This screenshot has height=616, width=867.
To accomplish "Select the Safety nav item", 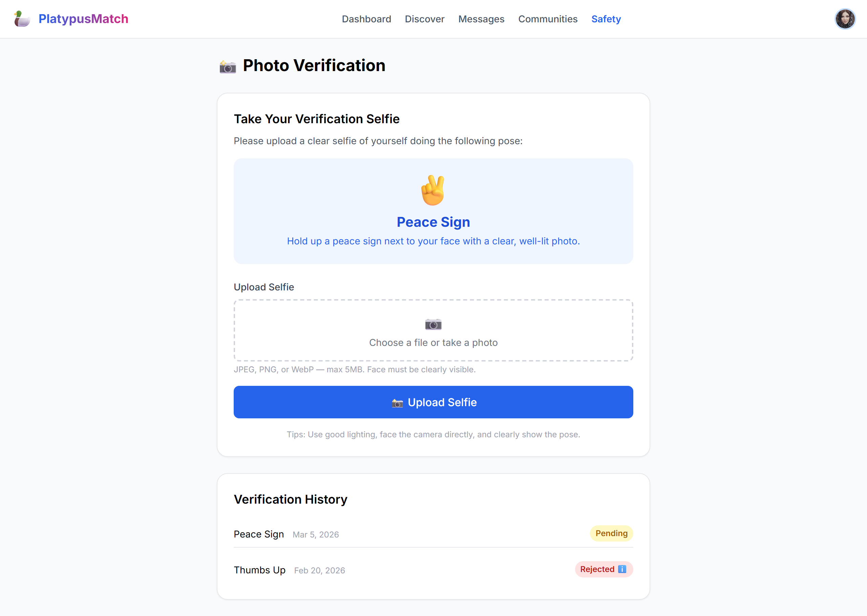I will pyautogui.click(x=606, y=19).
